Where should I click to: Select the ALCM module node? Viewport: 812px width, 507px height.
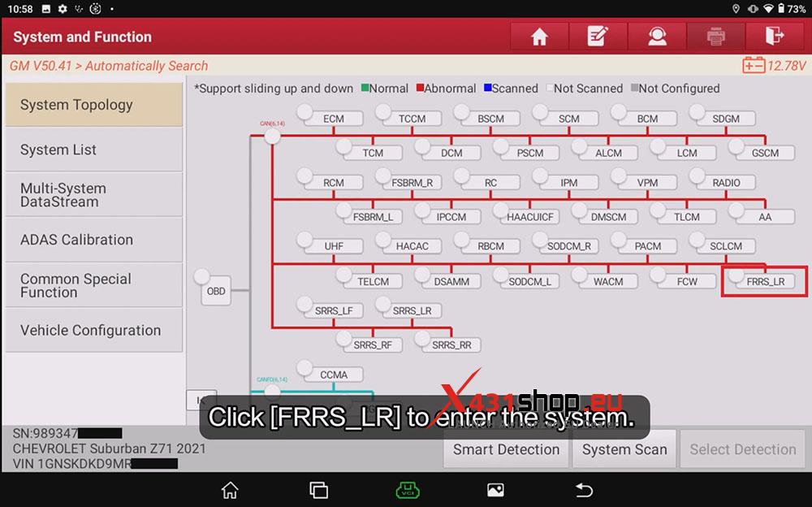pos(608,153)
